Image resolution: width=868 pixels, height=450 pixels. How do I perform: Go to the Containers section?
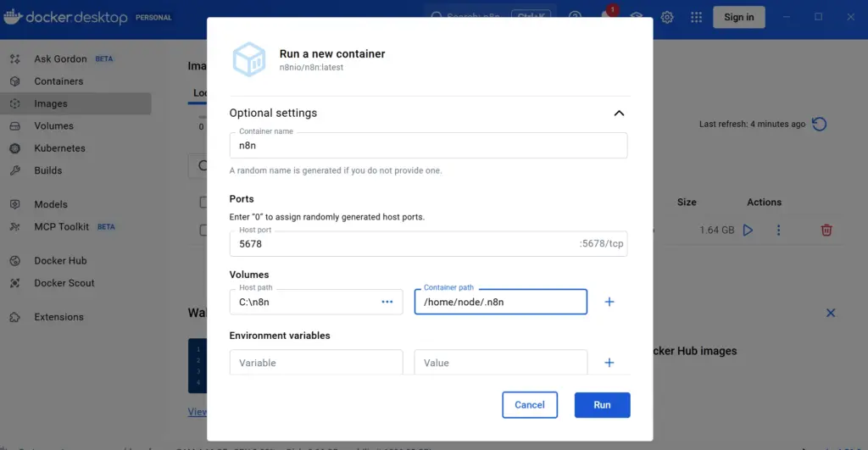[58, 81]
